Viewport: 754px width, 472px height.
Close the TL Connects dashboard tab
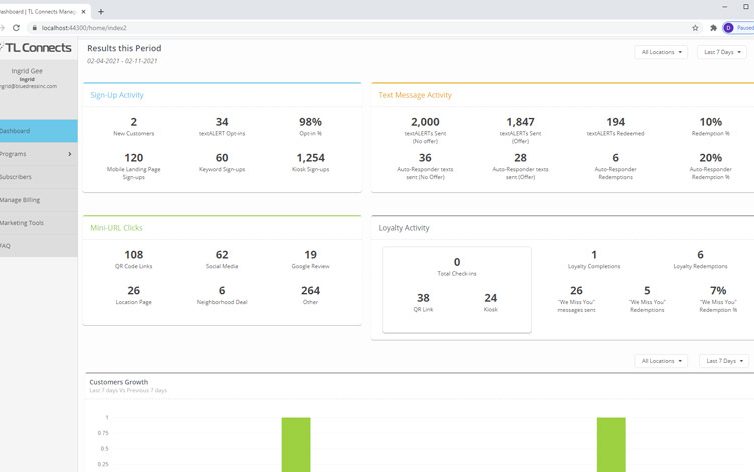83,11
